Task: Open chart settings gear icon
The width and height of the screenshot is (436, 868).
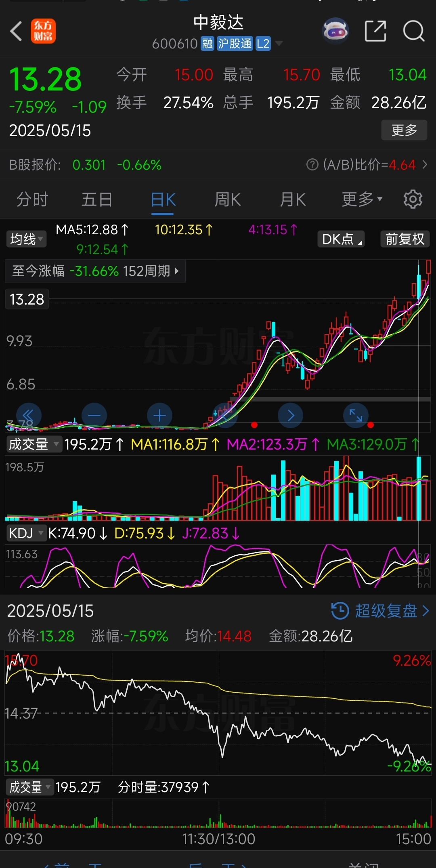Action: click(x=413, y=199)
